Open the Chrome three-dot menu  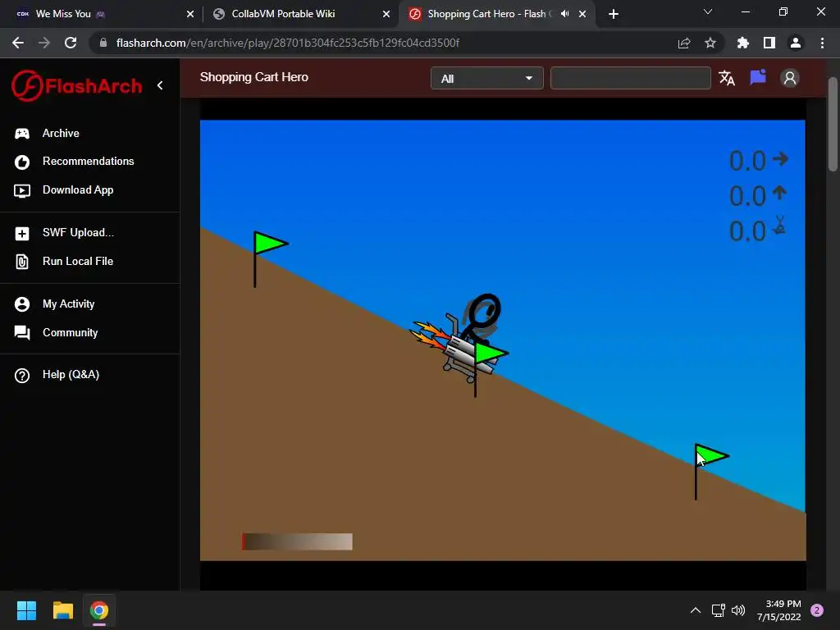[x=822, y=43]
